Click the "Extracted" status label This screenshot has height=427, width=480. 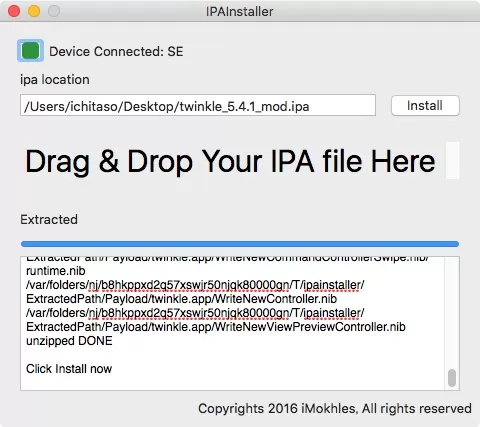point(49,219)
